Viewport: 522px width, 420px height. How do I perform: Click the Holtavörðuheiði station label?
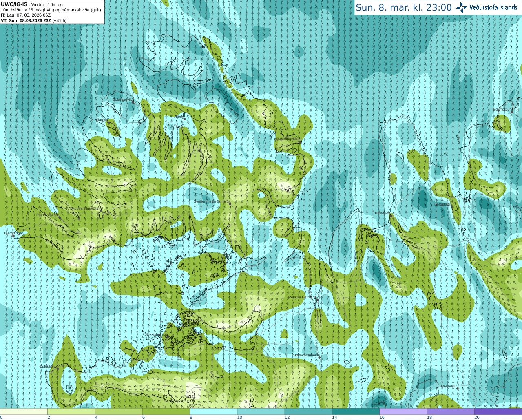point(306,355)
